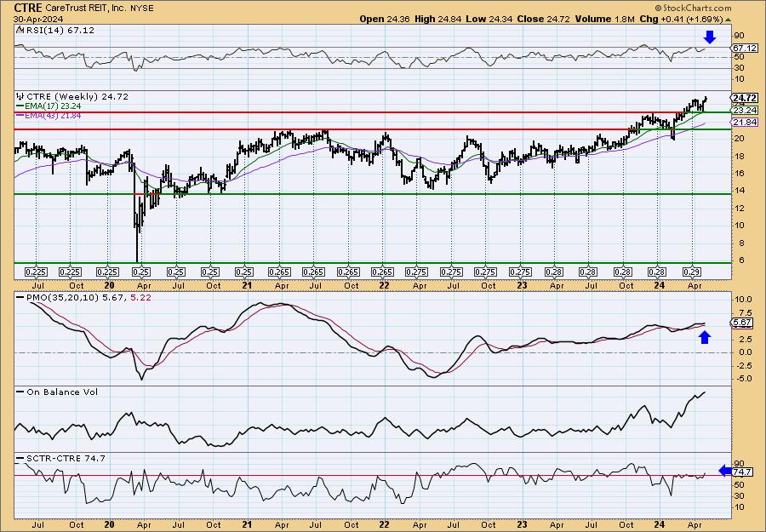
Task: Click the 6 level on price axis
Action: pos(741,260)
